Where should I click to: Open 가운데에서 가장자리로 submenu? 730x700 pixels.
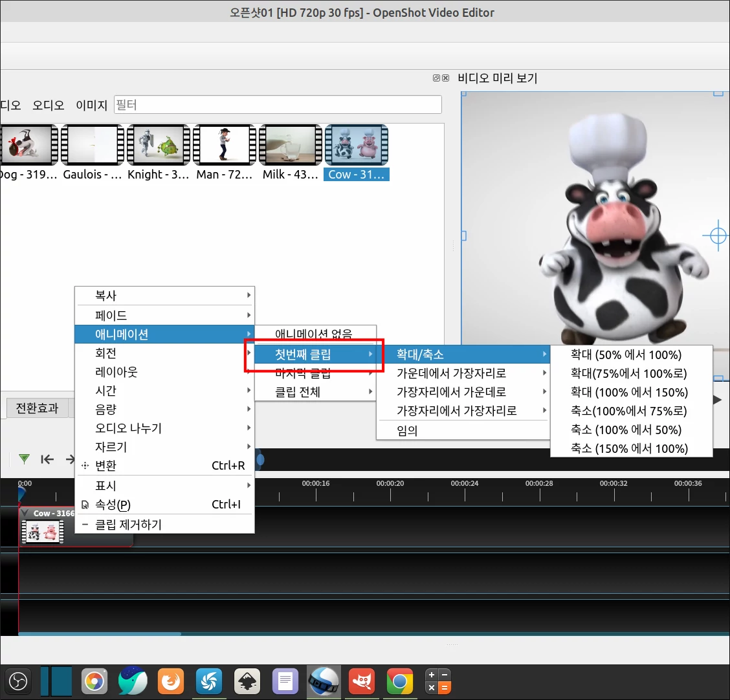coord(463,373)
